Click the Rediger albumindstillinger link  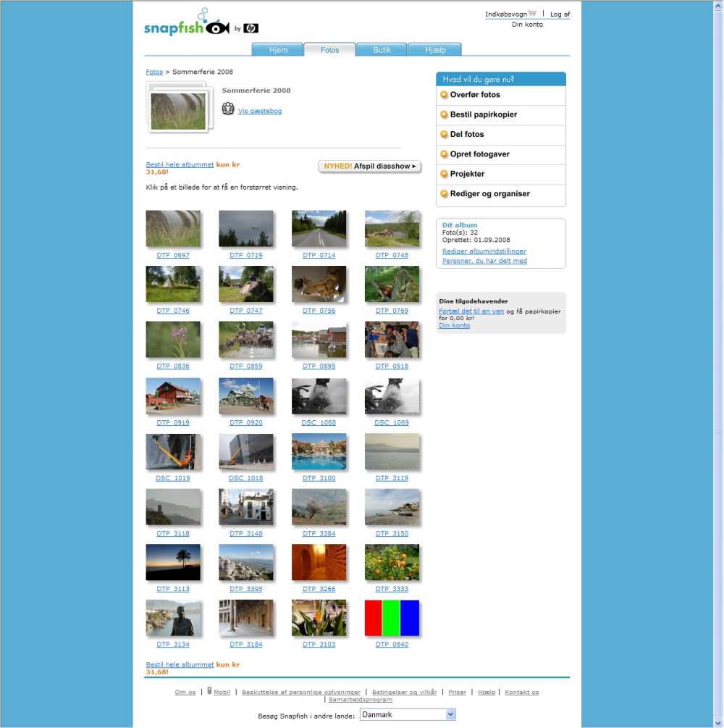click(484, 251)
